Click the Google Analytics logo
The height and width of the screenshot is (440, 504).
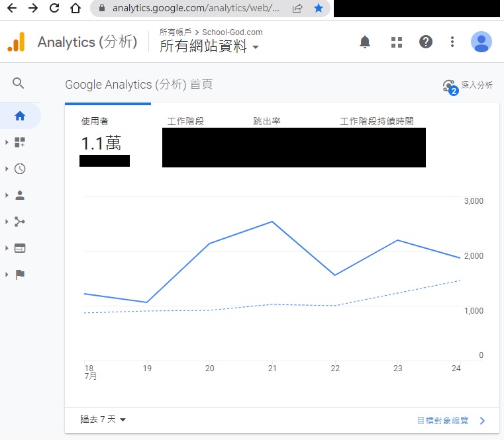tap(16, 42)
